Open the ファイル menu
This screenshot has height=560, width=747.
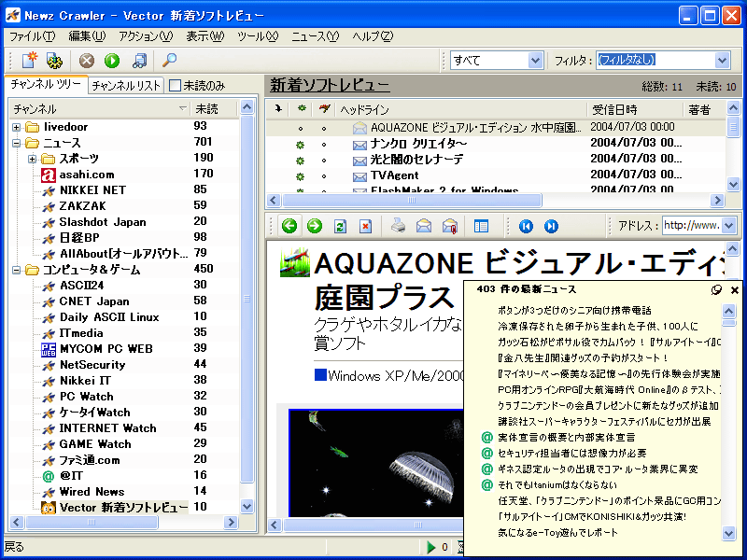33,36
